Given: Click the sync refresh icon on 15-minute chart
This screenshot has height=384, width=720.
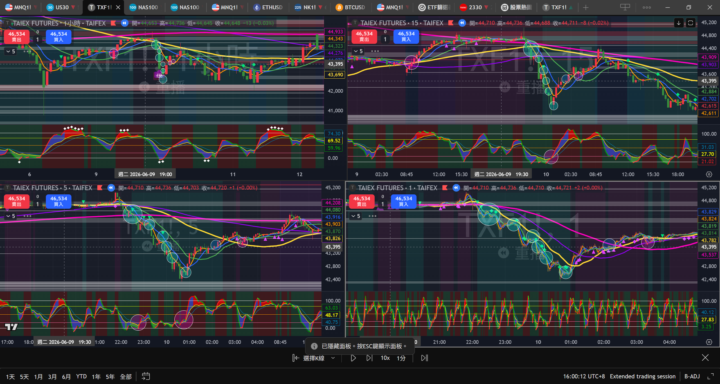Looking at the screenshot, I should coord(690,23).
